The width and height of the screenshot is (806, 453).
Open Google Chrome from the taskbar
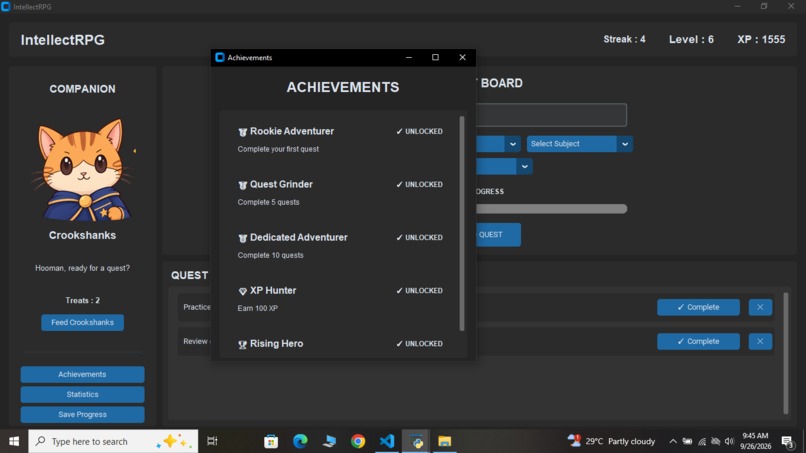(x=358, y=441)
